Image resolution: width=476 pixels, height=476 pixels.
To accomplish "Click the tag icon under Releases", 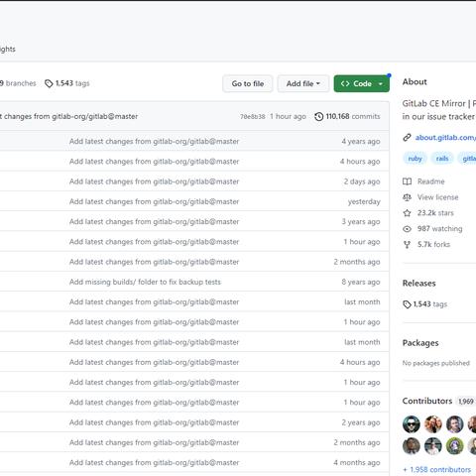I will pyautogui.click(x=407, y=304).
